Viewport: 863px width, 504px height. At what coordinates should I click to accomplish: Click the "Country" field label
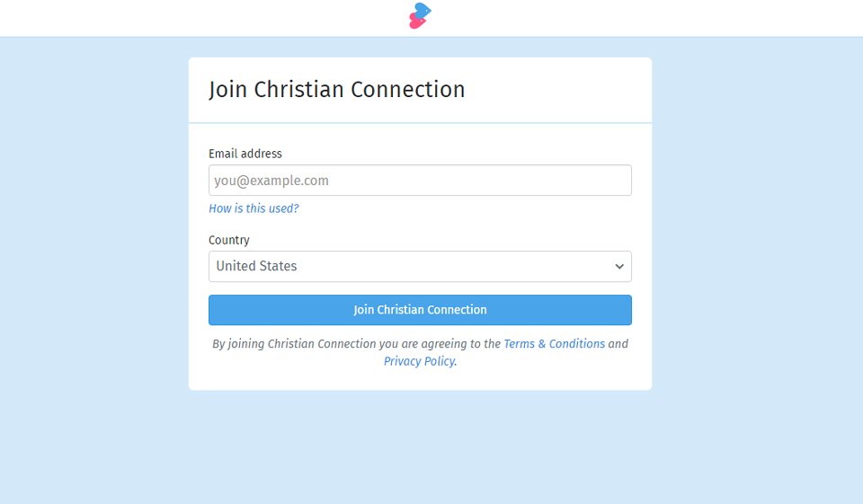[x=229, y=240]
